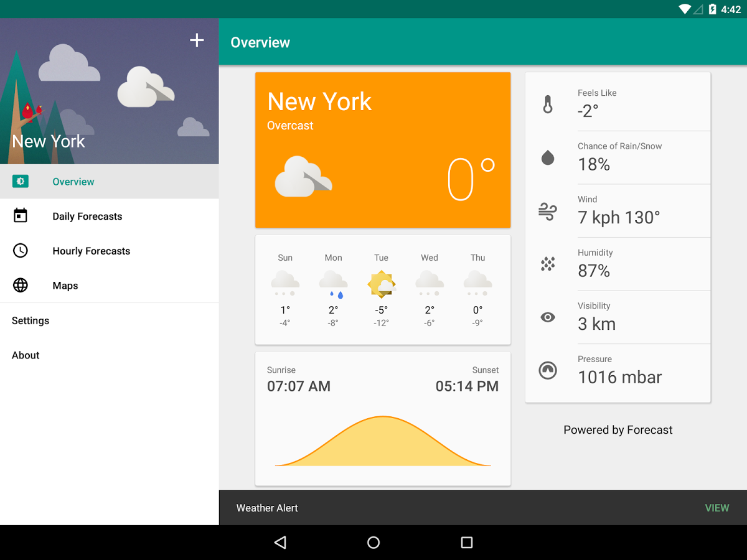Tap the orange New York weather card
This screenshot has width=747, height=560.
[382, 149]
